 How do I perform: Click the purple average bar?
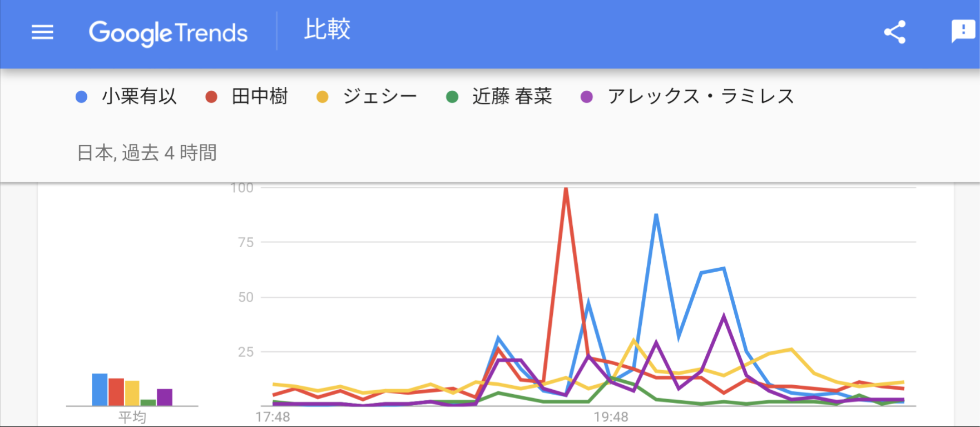[165, 397]
